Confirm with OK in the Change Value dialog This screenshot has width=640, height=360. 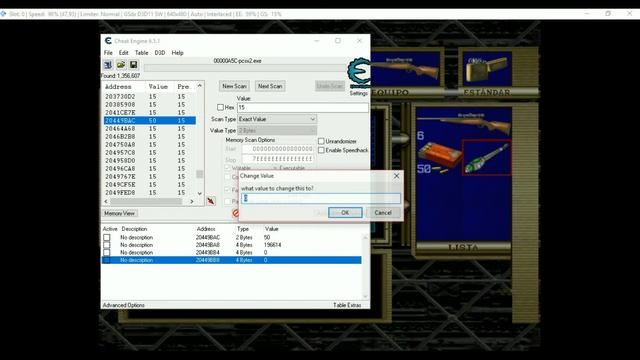point(345,213)
